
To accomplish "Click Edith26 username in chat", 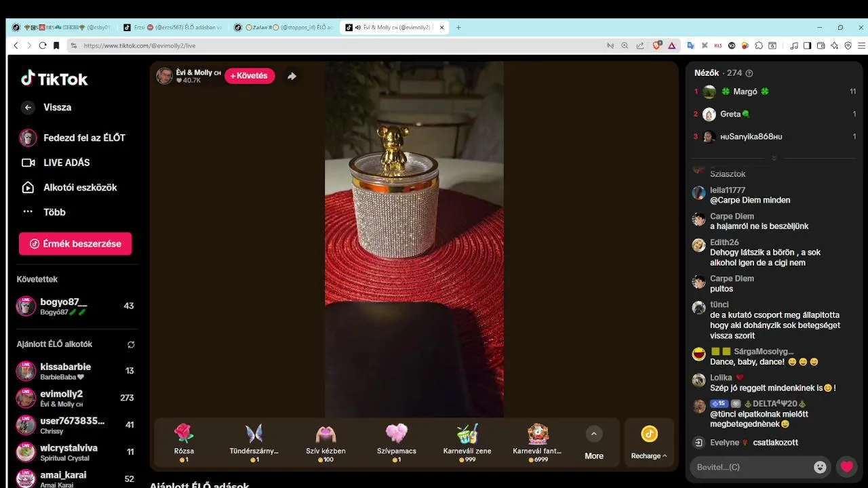I will [724, 242].
